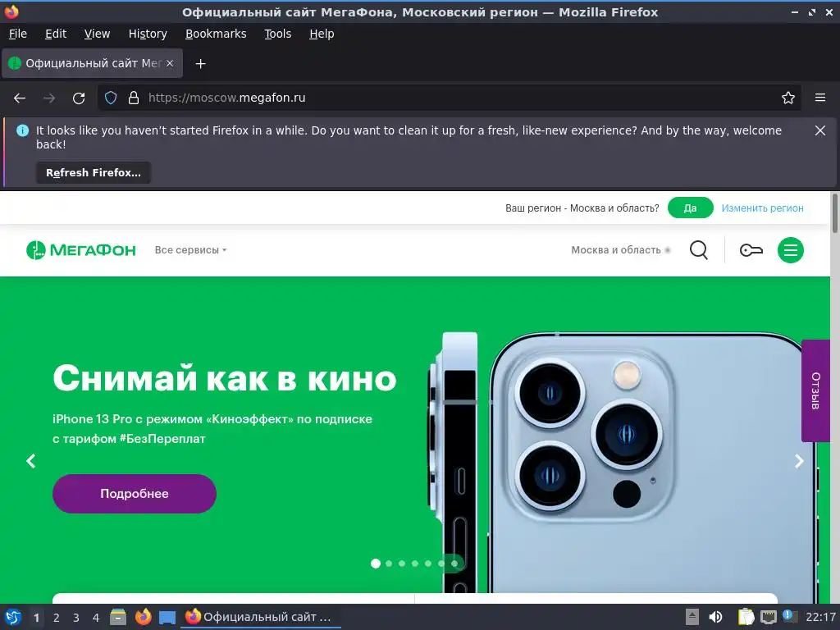The image size is (840, 630).
Task: Show previous banner slide
Action: (x=31, y=461)
